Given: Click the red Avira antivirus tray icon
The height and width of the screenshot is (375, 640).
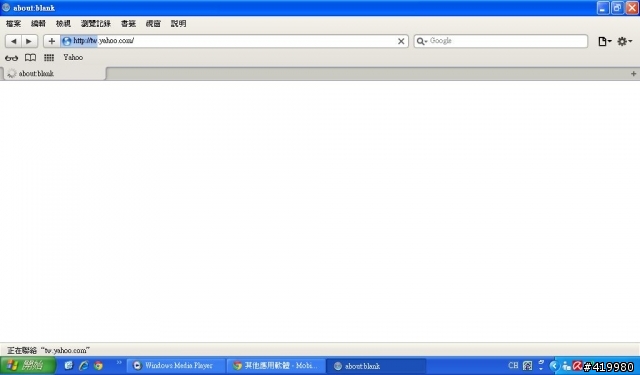Looking at the screenshot, I should pos(578,365).
